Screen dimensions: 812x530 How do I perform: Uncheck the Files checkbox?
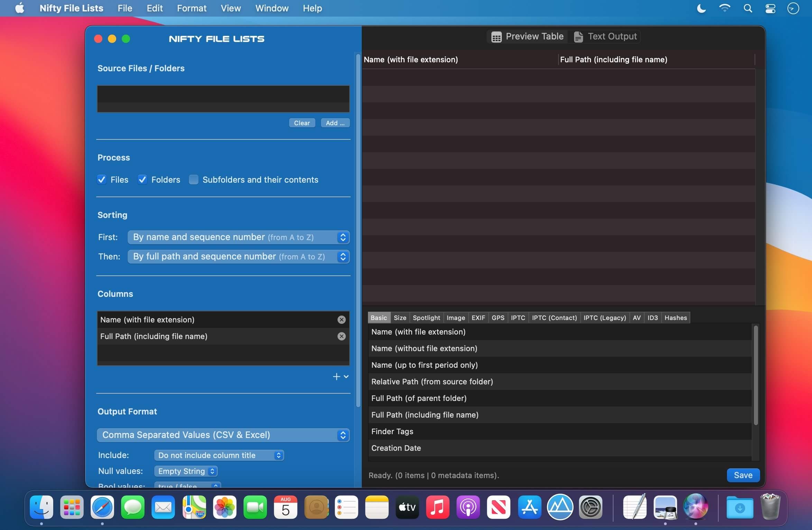102,180
